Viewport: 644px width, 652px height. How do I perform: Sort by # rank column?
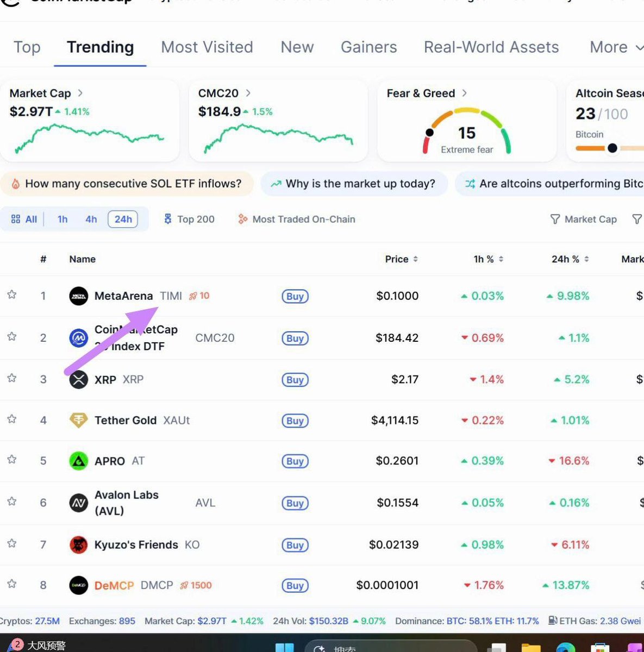pos(43,259)
